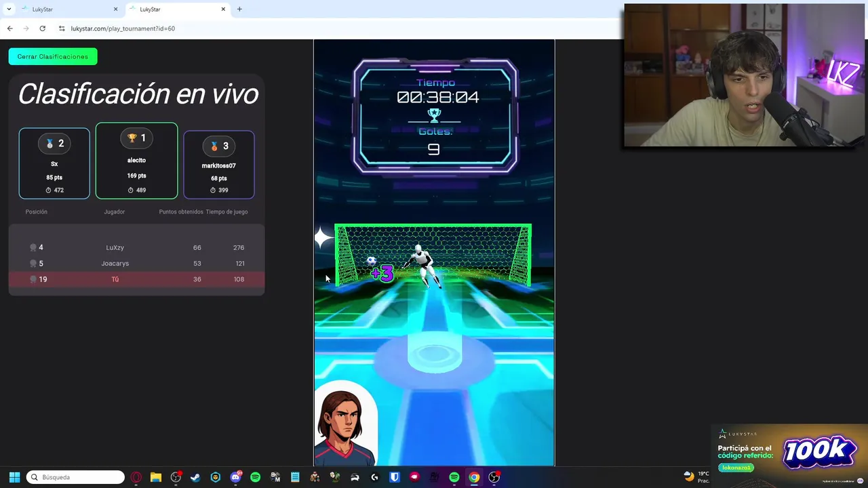Screen dimensions: 868x488
Task: Open the weather widget showing 19°C
Action: click(696, 477)
